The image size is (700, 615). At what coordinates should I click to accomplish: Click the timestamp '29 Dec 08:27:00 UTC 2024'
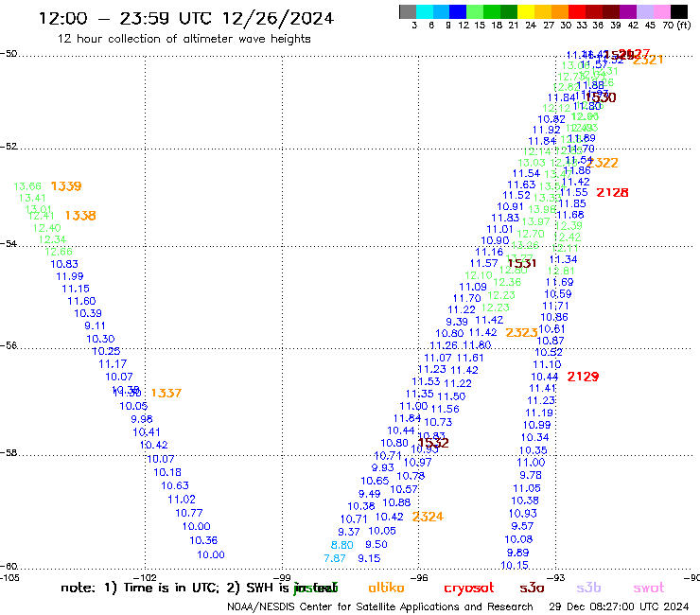[619, 606]
